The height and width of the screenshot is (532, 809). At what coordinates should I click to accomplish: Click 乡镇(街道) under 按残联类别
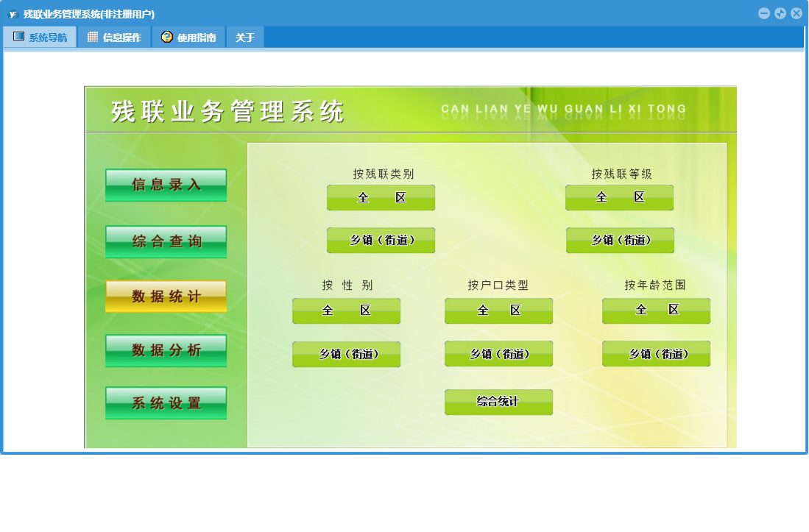[x=381, y=240]
